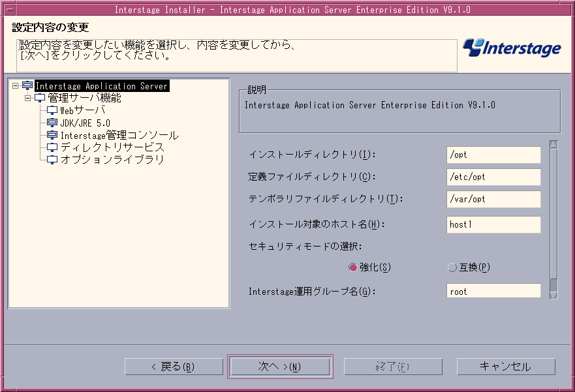Select the 強化(S) security mode radio button
Image resolution: width=575 pixels, height=392 pixels.
(x=353, y=267)
